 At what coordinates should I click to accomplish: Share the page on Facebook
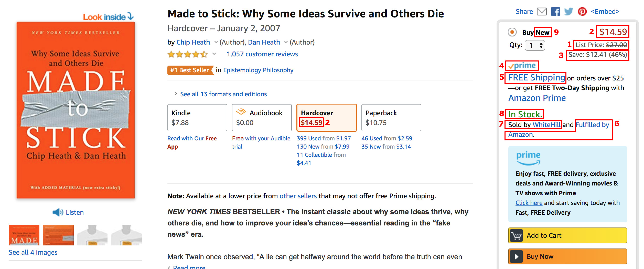(555, 11)
